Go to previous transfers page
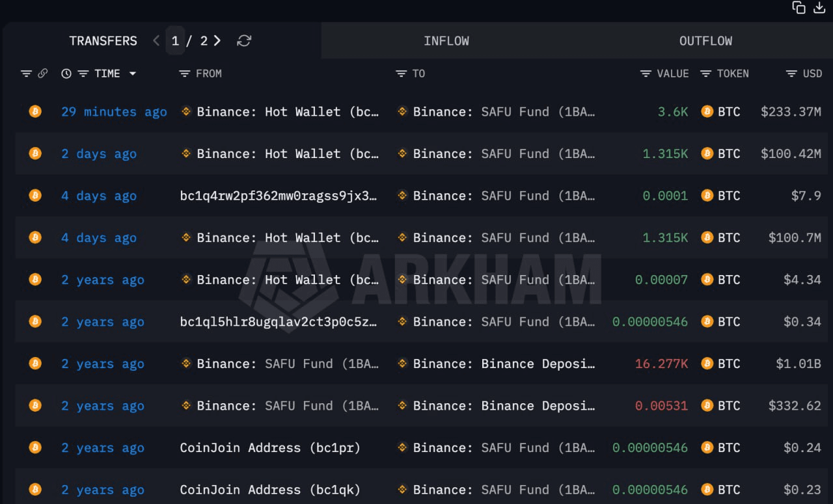Image resolution: width=833 pixels, height=504 pixels. pos(156,41)
